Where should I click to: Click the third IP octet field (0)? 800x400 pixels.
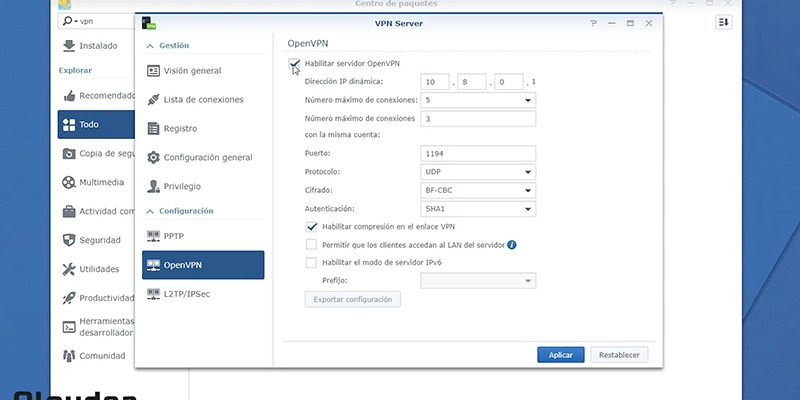point(509,82)
